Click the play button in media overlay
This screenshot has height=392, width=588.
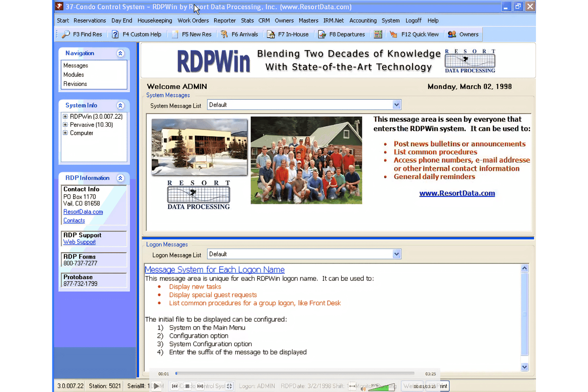157,386
